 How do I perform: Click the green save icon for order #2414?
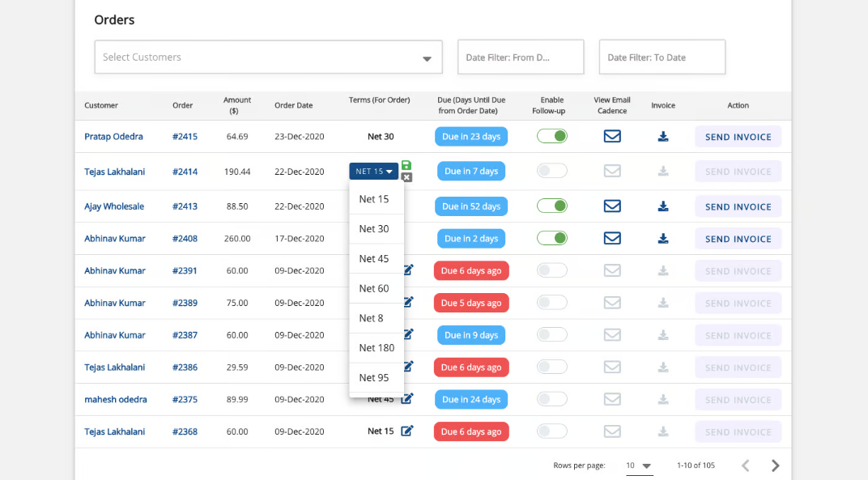406,165
